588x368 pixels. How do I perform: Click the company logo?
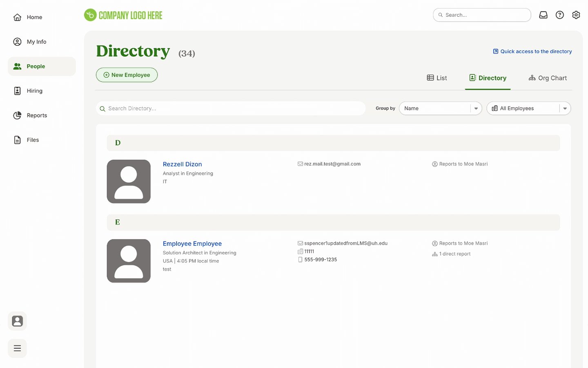123,15
